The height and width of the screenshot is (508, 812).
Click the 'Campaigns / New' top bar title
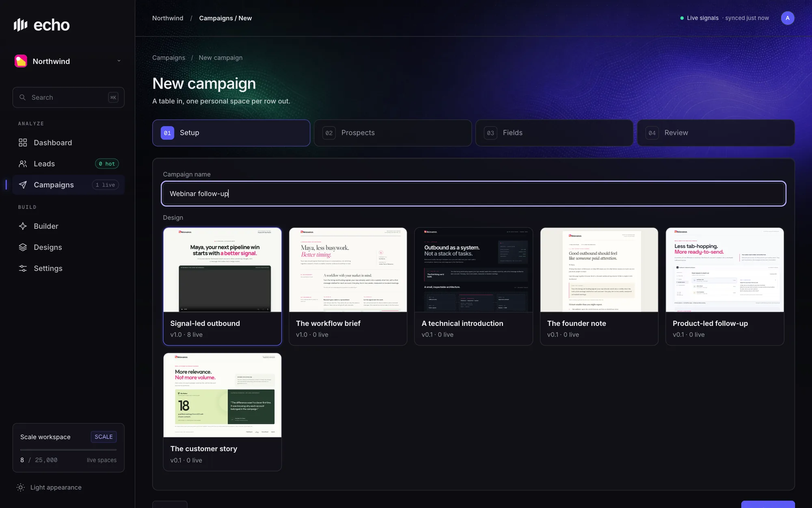point(225,18)
